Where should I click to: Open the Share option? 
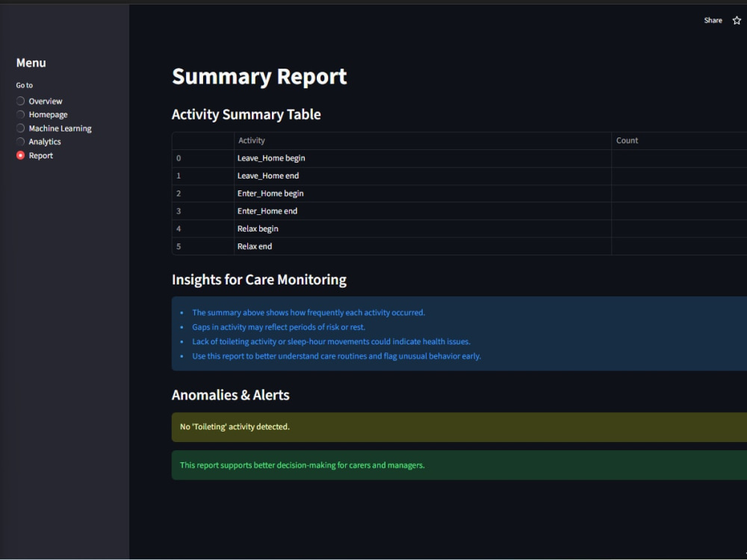click(713, 20)
